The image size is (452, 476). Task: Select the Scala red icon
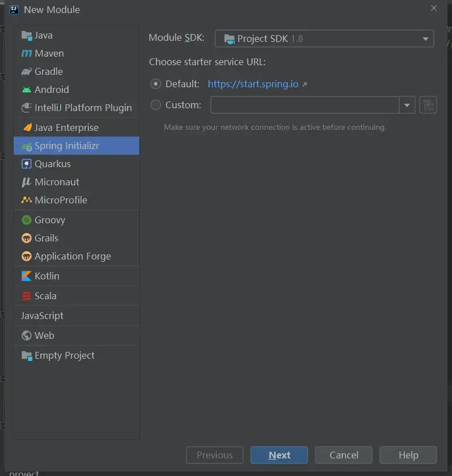click(27, 296)
